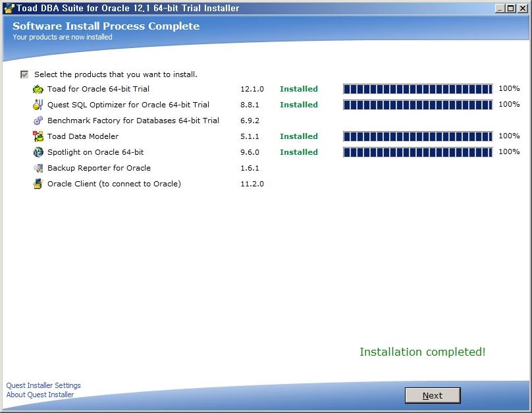
Task: Click the installer title bar app icon
Action: 9,8
